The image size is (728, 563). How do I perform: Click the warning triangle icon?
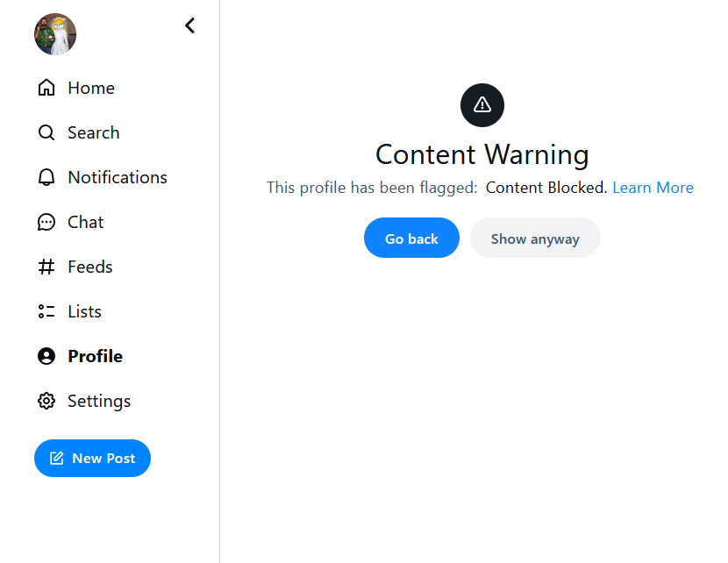tap(482, 105)
